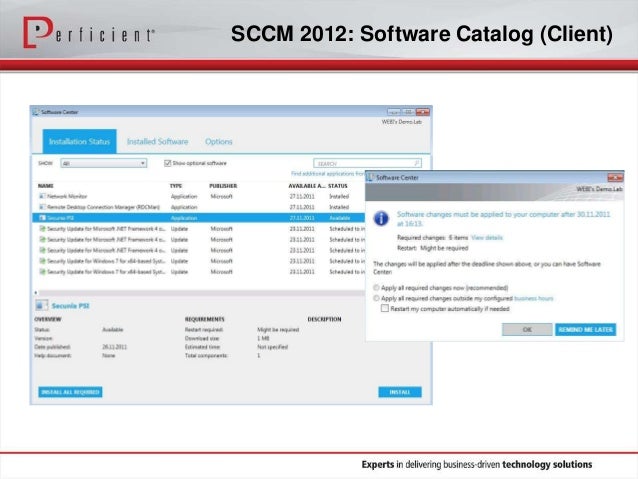The image size is (638, 479).
Task: Open the View details link
Action: coord(487,238)
